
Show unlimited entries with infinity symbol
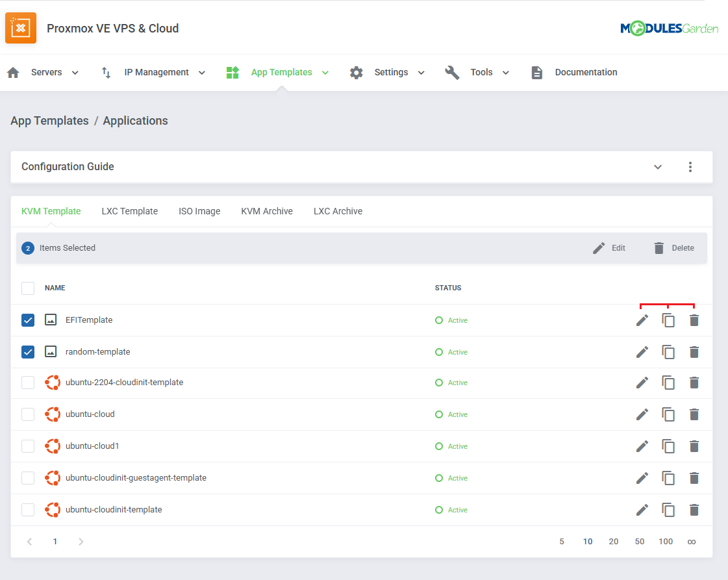tap(692, 542)
